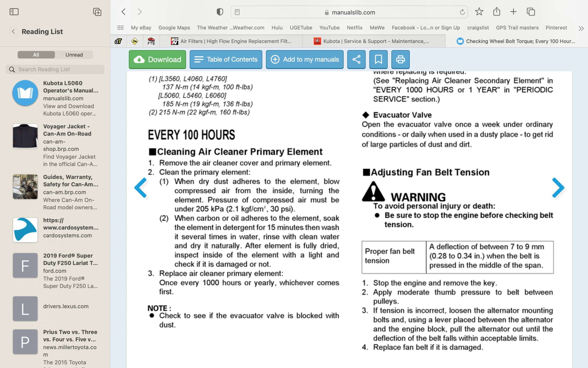Viewport: 588px width, 368px height.
Task: Open Kubota L5060 Operator's Manual reading item
Action: (x=55, y=98)
